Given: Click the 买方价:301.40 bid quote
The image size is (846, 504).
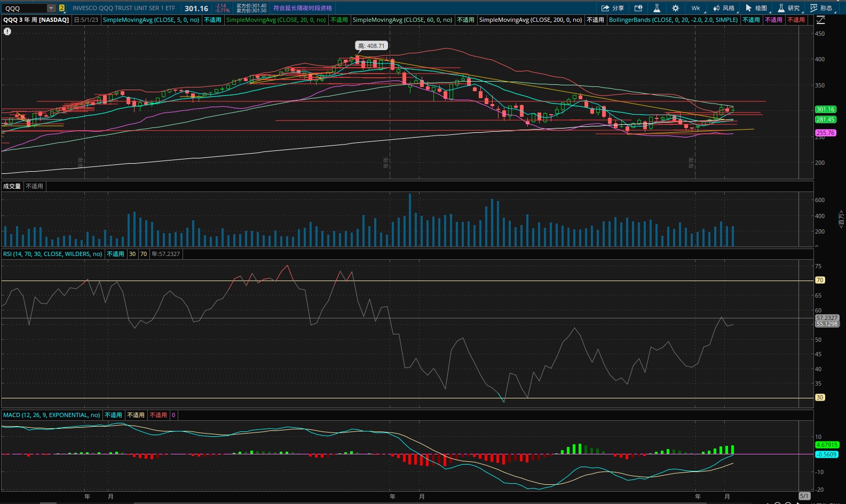Looking at the screenshot, I should 251,5.
